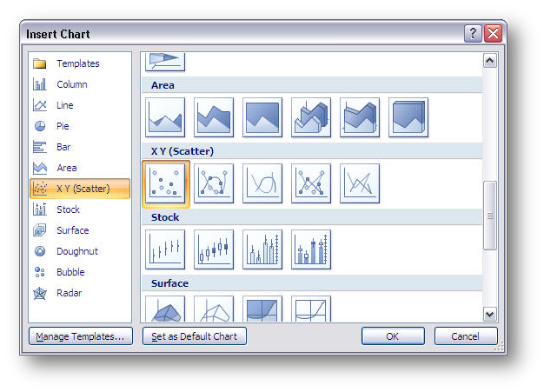Pick the High-Low-Close stock chart
Viewport: 544px width, 392px height.
pos(165,249)
